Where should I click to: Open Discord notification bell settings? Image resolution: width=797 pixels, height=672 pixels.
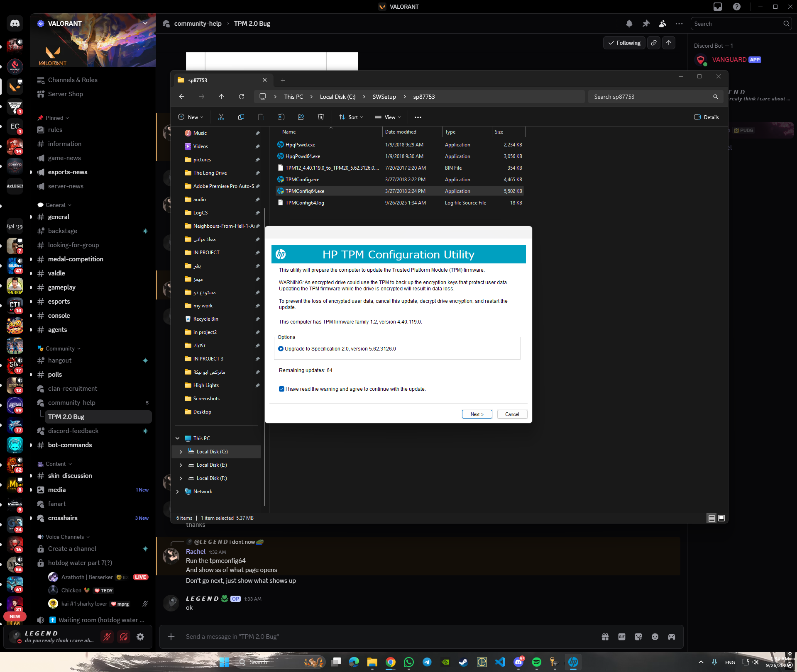coord(629,24)
